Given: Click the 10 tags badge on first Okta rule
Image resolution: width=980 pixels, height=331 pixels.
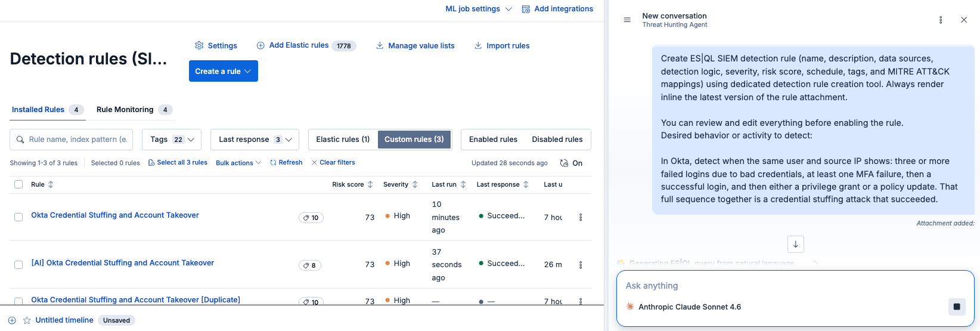Looking at the screenshot, I should pos(311,218).
